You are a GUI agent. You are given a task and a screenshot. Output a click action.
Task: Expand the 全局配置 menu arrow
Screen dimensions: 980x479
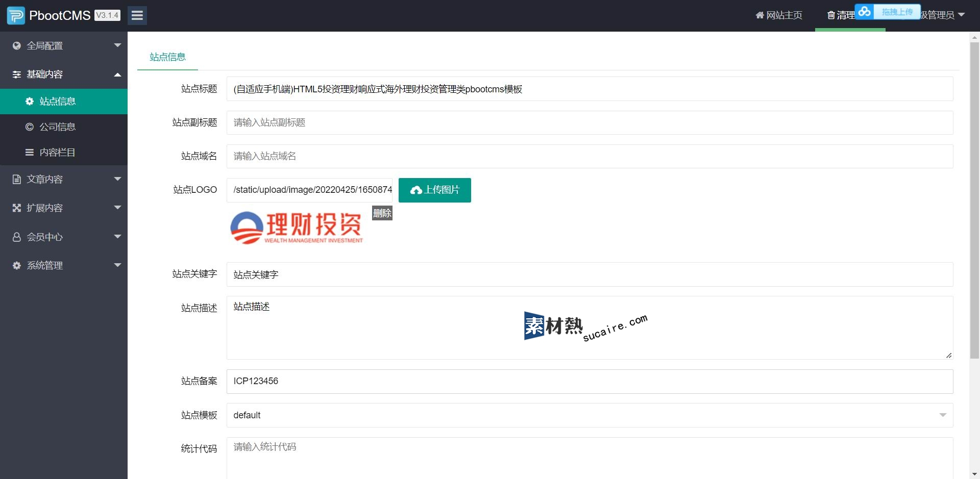coord(118,45)
